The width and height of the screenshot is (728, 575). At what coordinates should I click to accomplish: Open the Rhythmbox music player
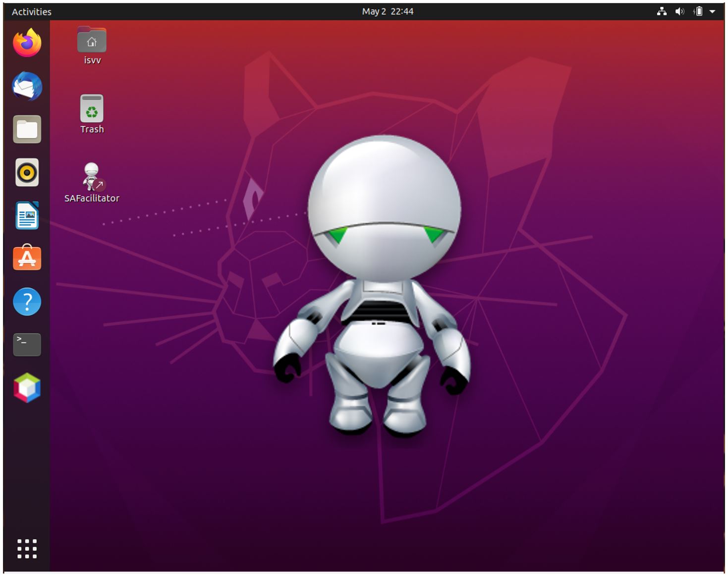tap(27, 172)
